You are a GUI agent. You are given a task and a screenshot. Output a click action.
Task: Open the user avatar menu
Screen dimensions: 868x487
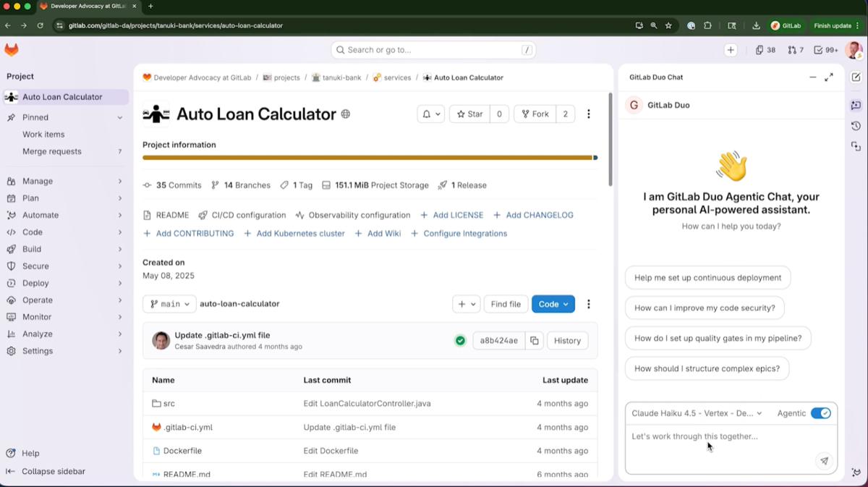(x=854, y=50)
